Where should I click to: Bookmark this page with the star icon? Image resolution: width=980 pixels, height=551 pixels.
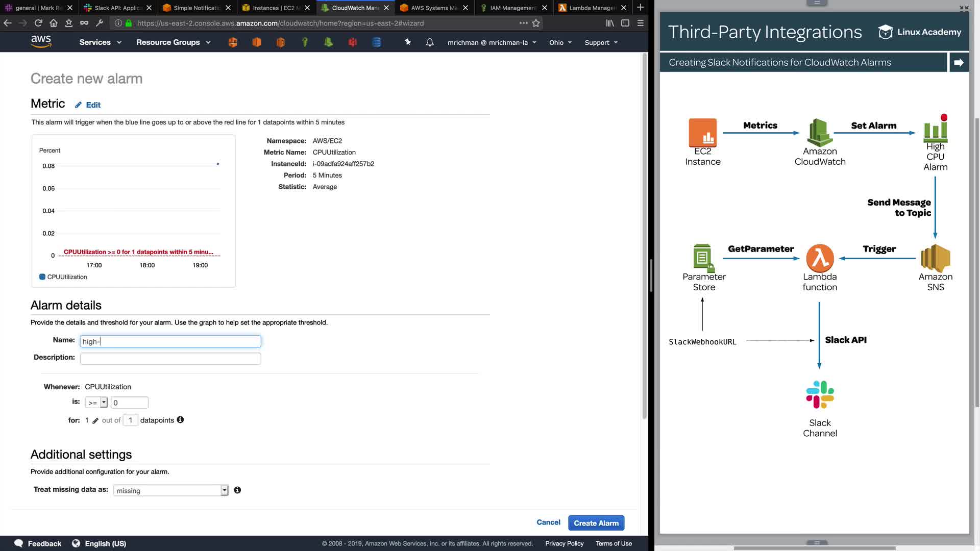click(x=536, y=23)
